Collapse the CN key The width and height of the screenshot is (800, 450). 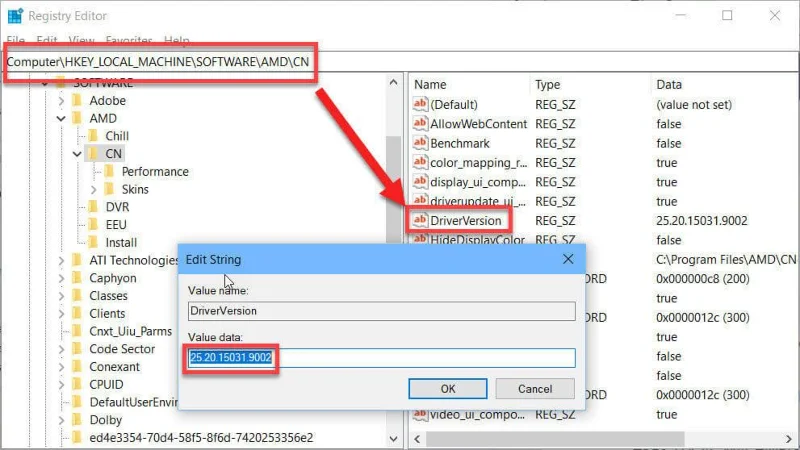(x=77, y=154)
